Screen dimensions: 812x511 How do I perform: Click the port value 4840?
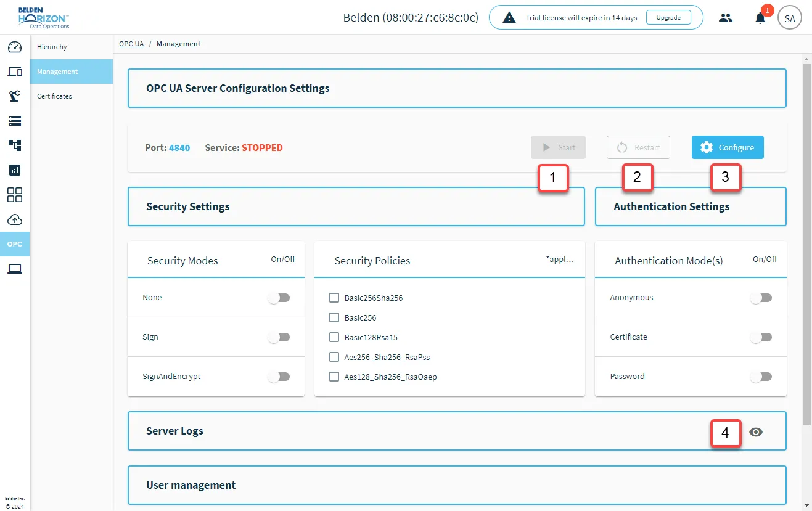(x=179, y=148)
